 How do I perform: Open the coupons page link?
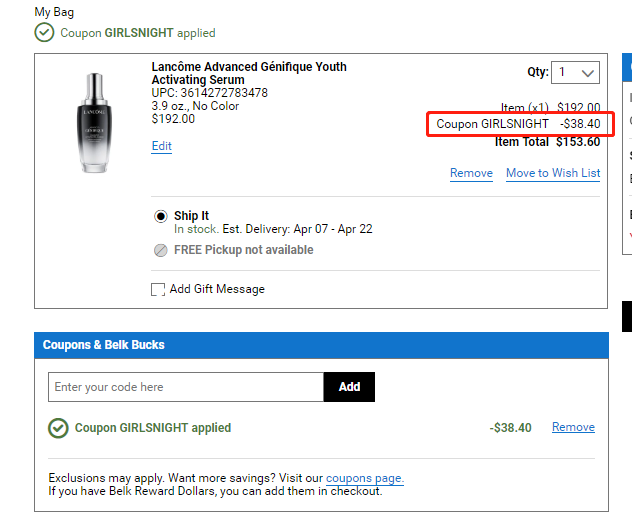pyautogui.click(x=365, y=479)
